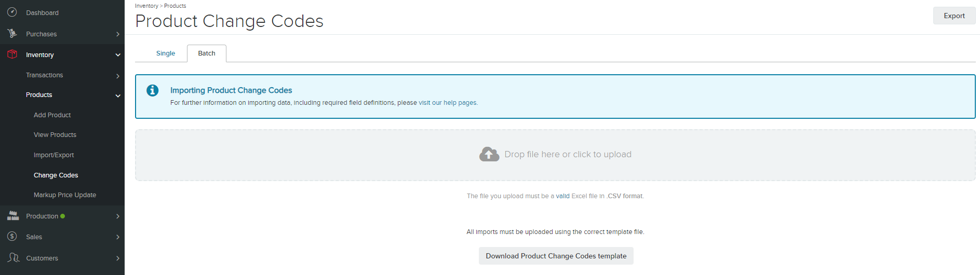Open the Add Product page
This screenshot has width=980, height=275.
coord(52,115)
